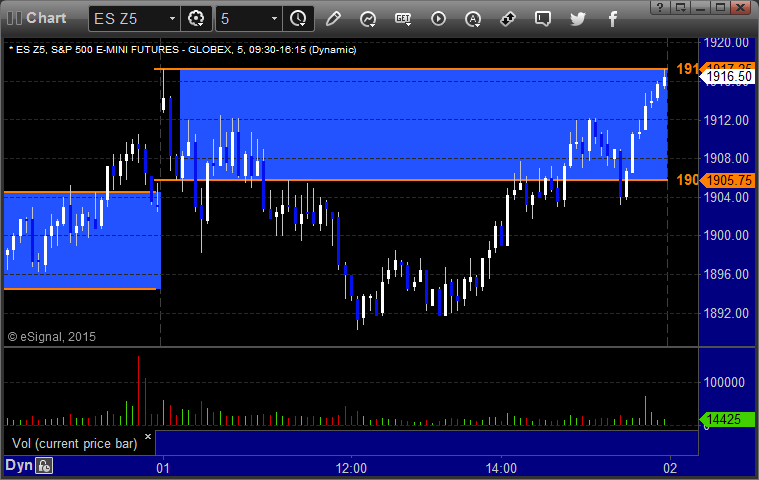The width and height of the screenshot is (759, 480).
Task: Click the 1900.00 price axis label
Action: (726, 236)
